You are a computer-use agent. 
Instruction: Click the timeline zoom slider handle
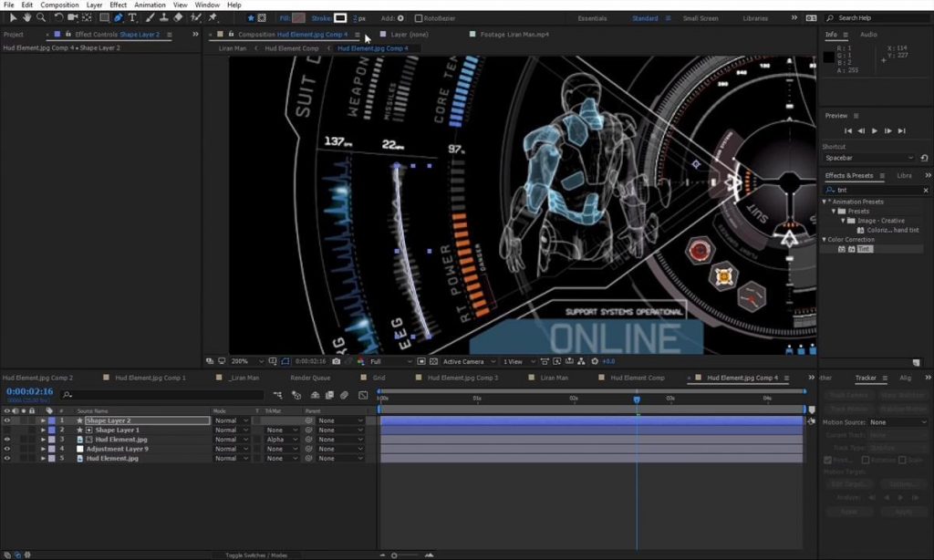click(x=394, y=555)
